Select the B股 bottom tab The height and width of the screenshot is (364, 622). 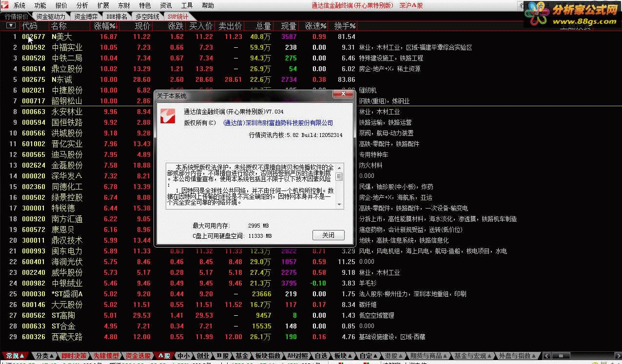tap(222, 356)
